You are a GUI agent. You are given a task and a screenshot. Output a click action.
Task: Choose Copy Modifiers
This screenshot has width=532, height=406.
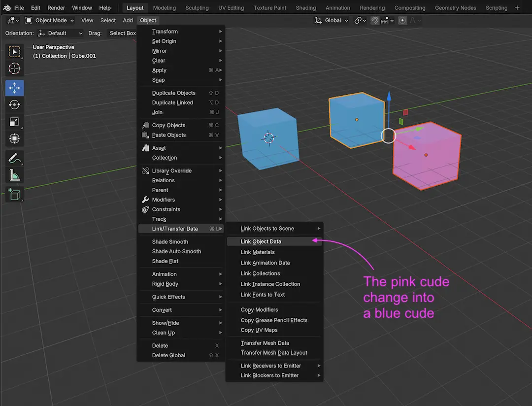coord(274,309)
